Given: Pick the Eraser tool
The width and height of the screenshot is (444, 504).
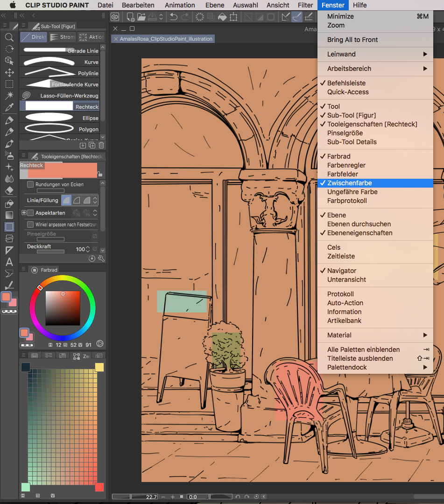Looking at the screenshot, I should tap(9, 190).
